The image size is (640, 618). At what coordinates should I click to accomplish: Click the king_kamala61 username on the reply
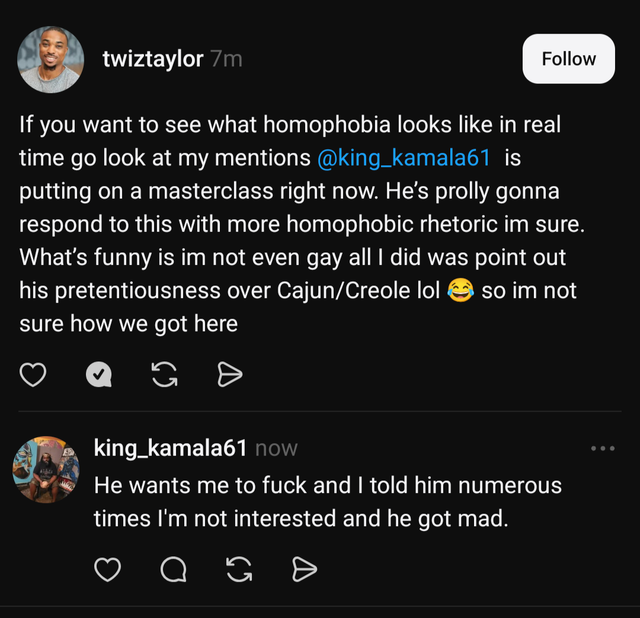point(170,448)
